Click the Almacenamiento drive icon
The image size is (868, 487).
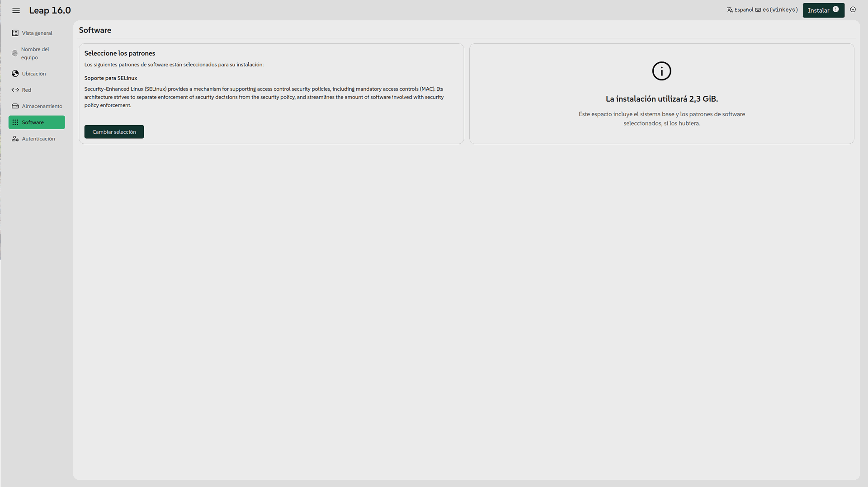click(15, 106)
